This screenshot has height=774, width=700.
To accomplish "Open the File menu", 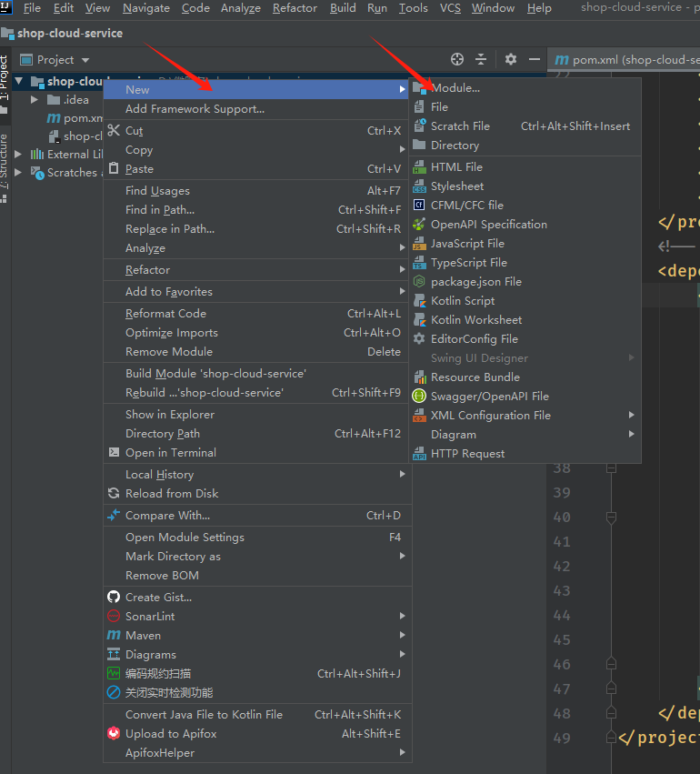I will click(x=32, y=8).
